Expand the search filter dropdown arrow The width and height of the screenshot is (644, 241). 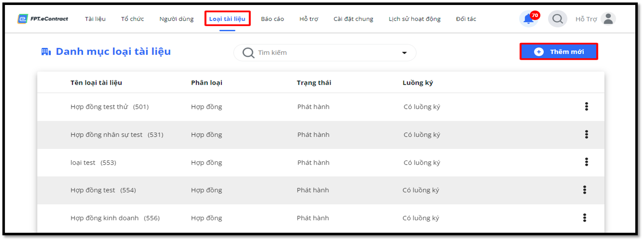[x=404, y=53]
